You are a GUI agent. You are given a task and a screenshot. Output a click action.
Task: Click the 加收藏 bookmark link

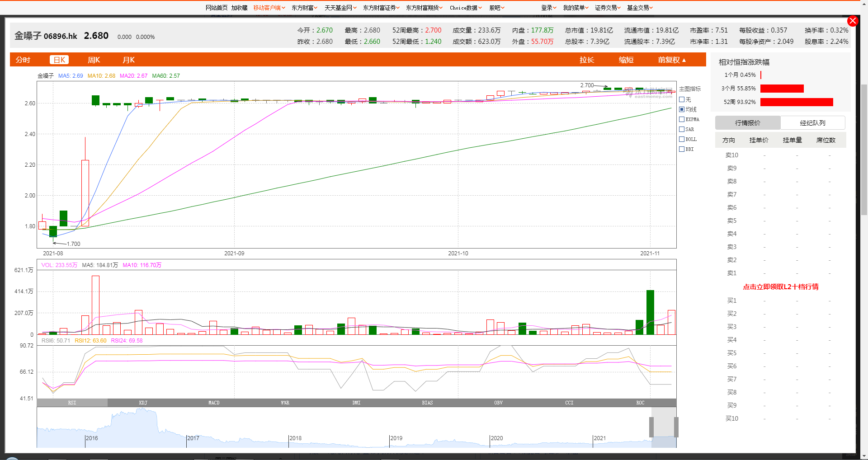pyautogui.click(x=240, y=8)
